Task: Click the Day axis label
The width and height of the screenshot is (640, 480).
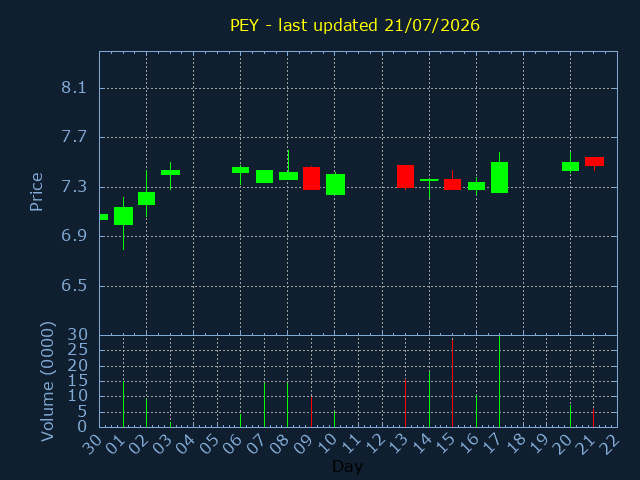Action: click(x=347, y=466)
